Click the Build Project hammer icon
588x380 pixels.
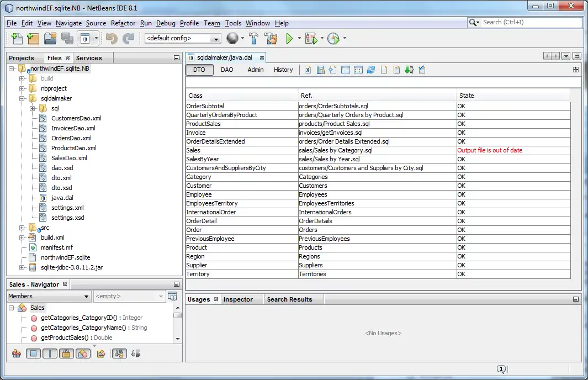pyautogui.click(x=253, y=39)
